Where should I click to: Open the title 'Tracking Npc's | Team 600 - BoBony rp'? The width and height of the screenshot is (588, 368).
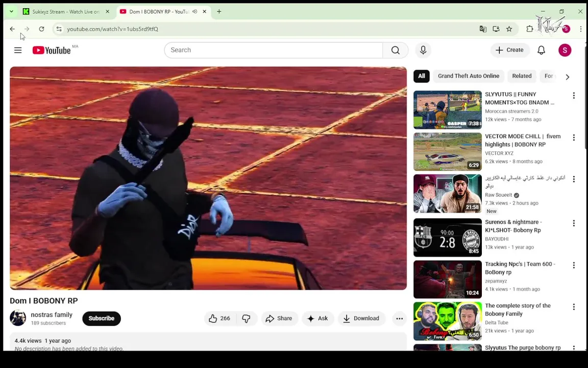520,268
